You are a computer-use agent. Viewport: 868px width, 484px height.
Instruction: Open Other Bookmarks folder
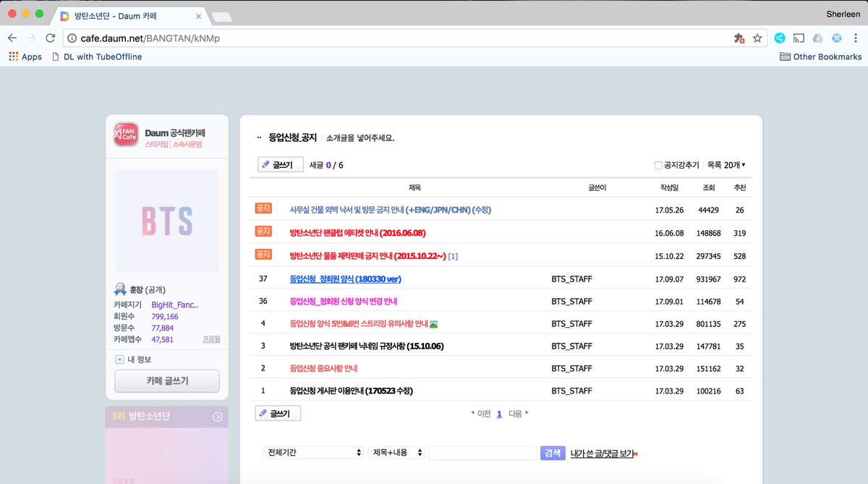(x=820, y=56)
